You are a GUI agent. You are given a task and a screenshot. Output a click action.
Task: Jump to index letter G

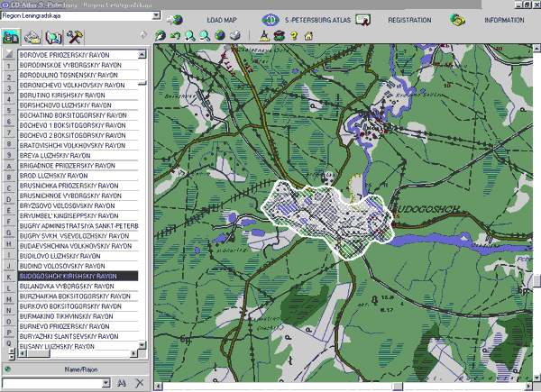pyautogui.click(x=9, y=232)
